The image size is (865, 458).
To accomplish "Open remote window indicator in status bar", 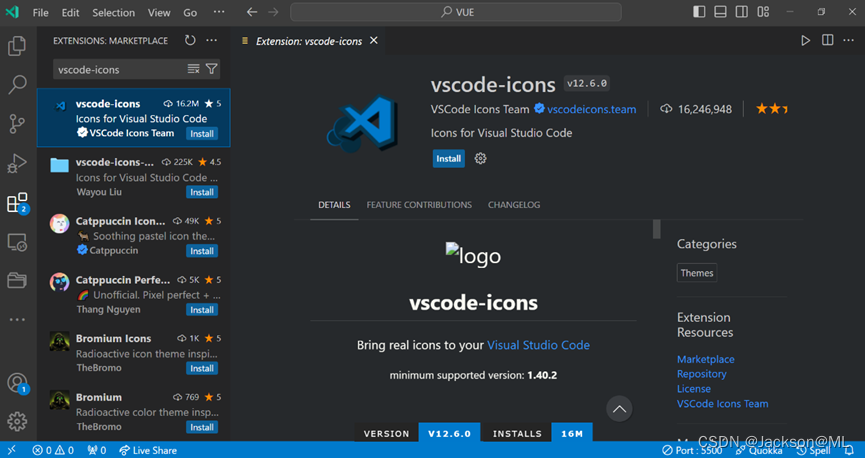I will click(12, 450).
